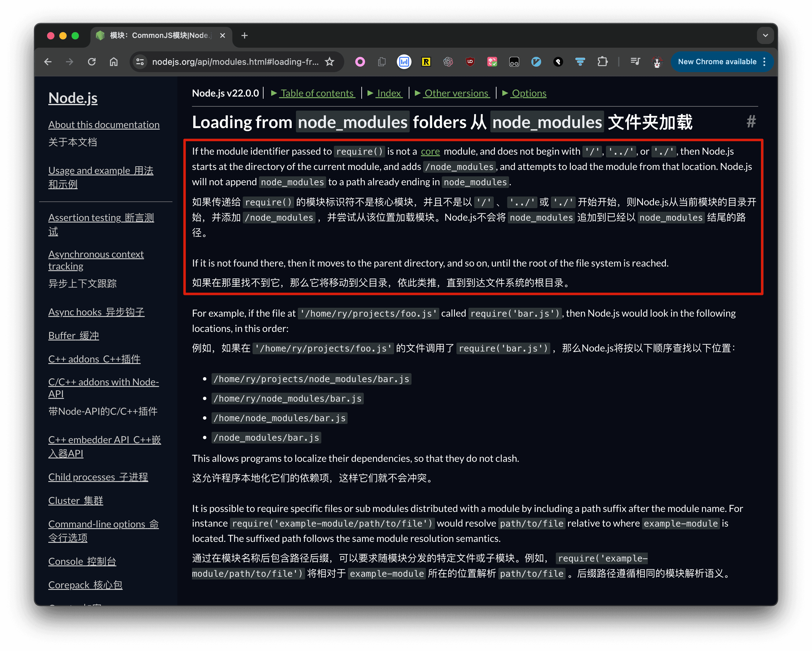Click the address bar URL field

235,62
